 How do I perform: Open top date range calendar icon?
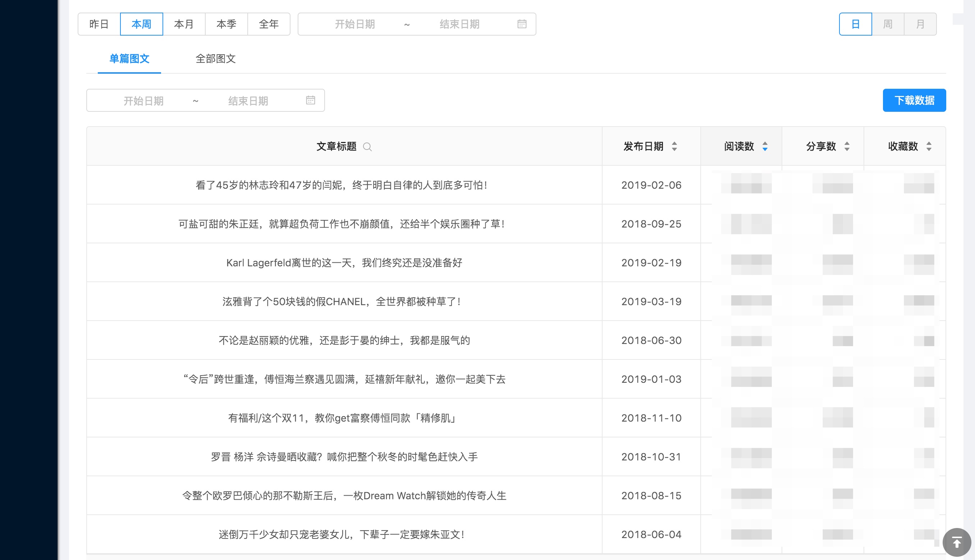(522, 24)
